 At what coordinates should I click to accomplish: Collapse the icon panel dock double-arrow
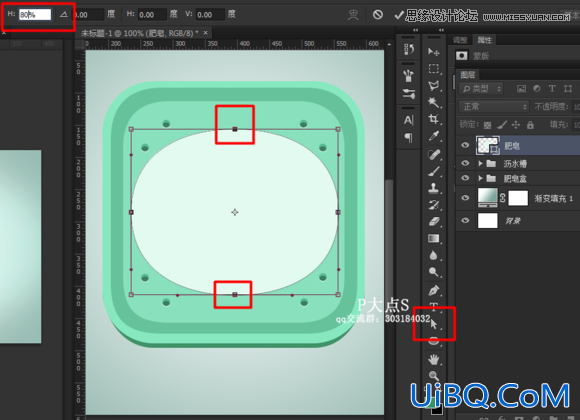tap(415, 30)
